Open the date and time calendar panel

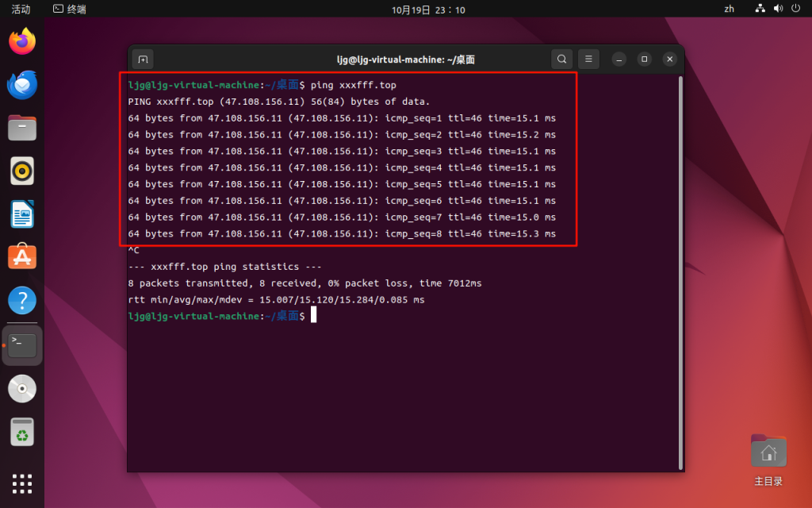[x=428, y=10]
